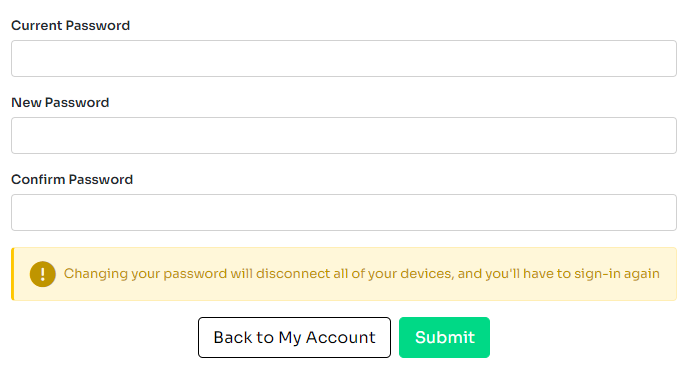685x373 pixels.
Task: Click the New Password label text
Action: pyautogui.click(x=60, y=102)
